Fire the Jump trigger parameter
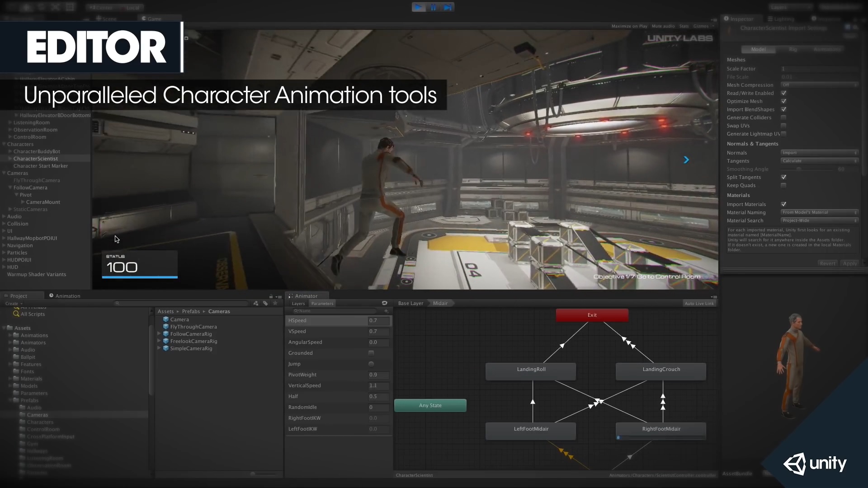Viewport: 868px width, 488px height. coord(371,364)
